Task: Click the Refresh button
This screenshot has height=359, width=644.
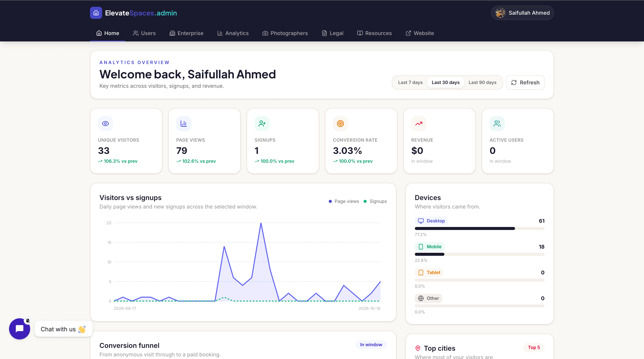Action: pos(525,82)
